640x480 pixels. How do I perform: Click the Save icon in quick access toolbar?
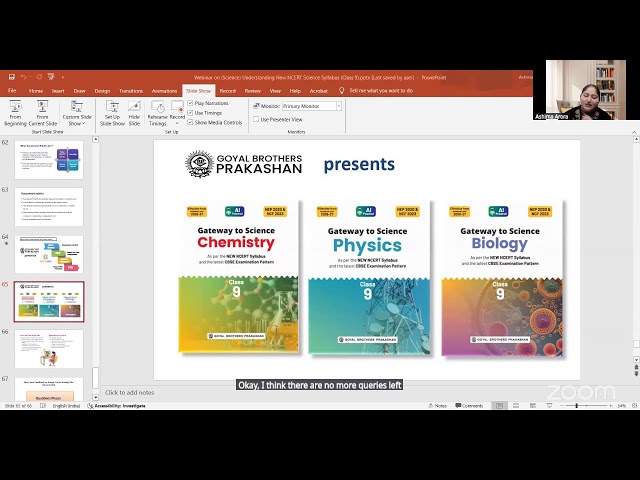(x=11, y=77)
